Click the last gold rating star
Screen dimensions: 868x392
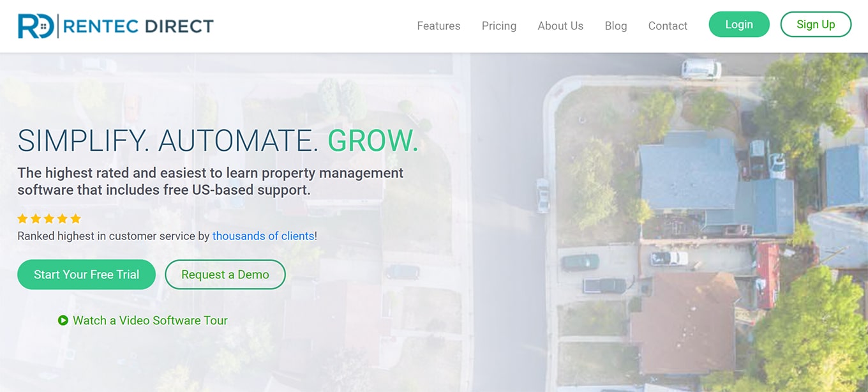click(75, 218)
